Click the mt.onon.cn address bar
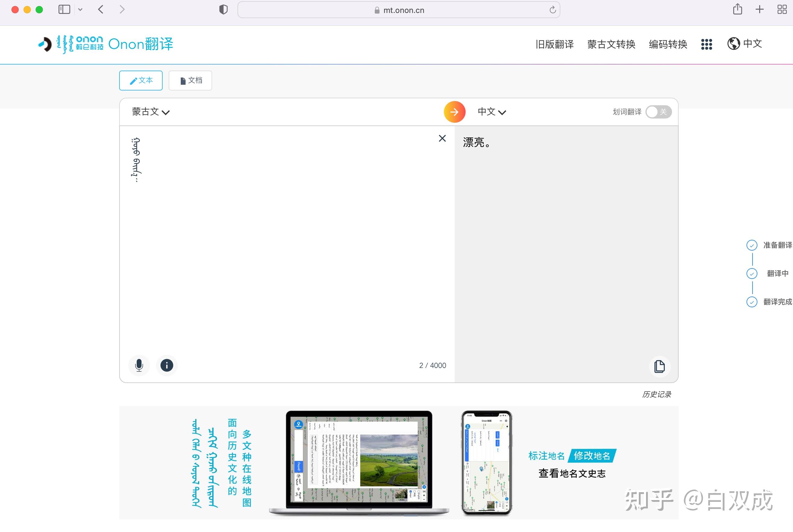This screenshot has height=532, width=793. [x=399, y=10]
